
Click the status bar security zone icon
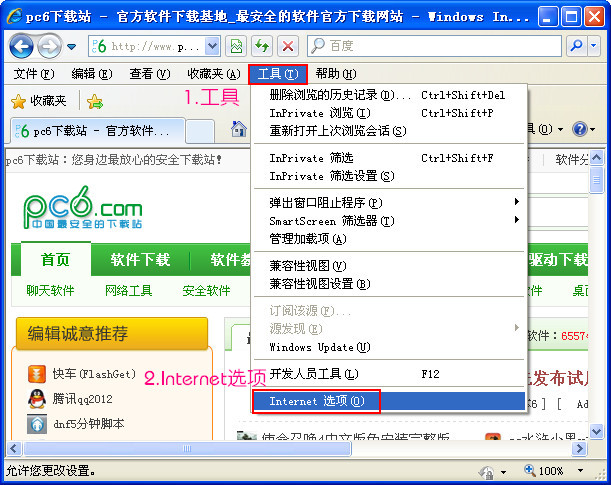point(486,472)
